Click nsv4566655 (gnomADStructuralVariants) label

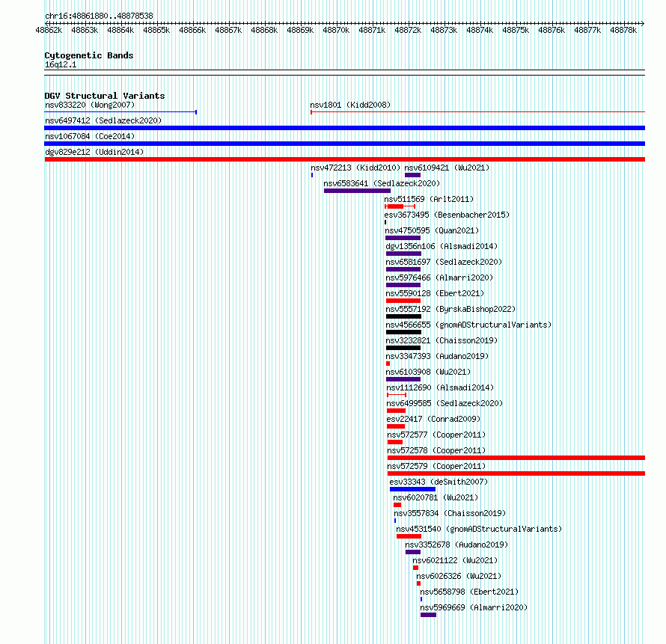pyautogui.click(x=468, y=325)
